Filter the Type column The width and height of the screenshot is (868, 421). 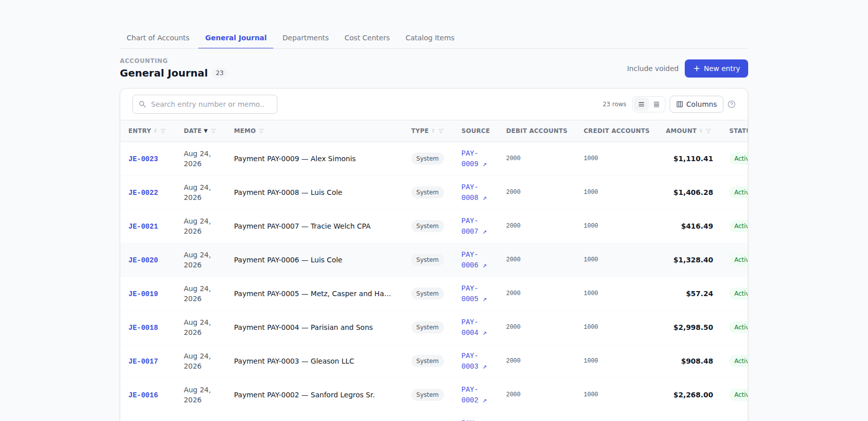[x=441, y=131]
